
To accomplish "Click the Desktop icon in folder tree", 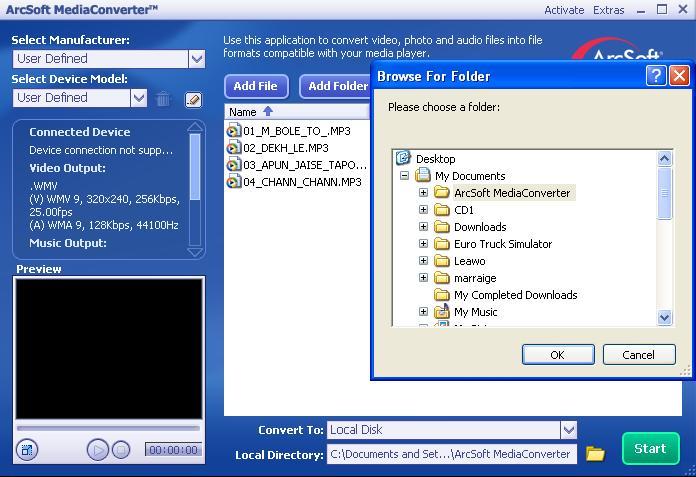I will tap(403, 158).
